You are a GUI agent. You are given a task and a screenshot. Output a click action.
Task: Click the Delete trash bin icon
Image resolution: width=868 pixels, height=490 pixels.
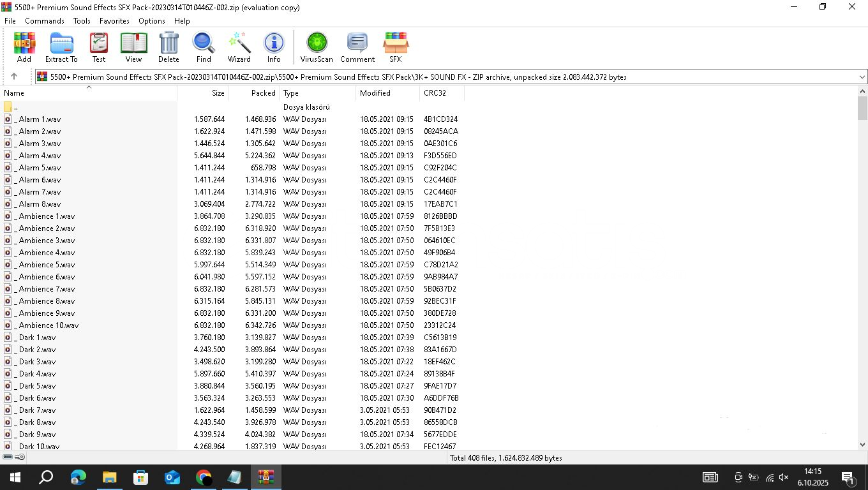(x=168, y=47)
